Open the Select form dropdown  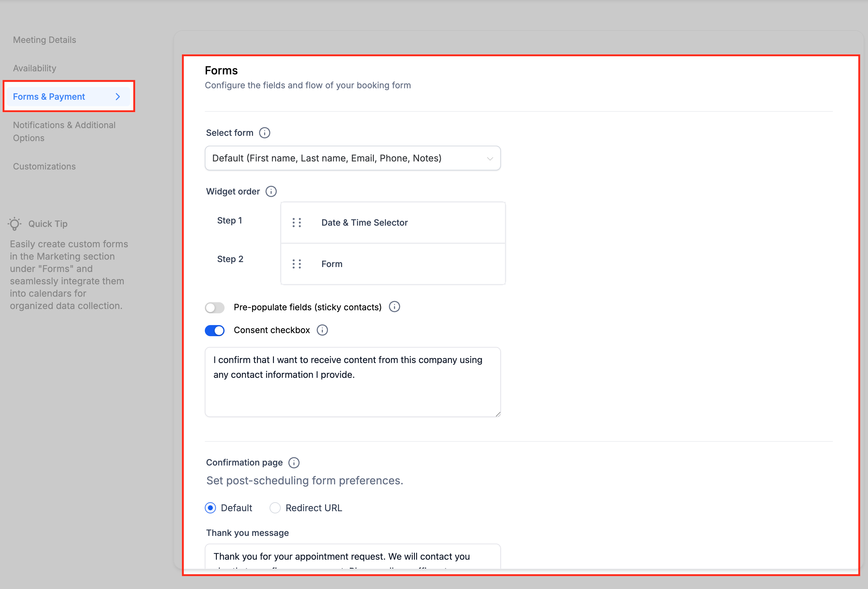click(352, 158)
